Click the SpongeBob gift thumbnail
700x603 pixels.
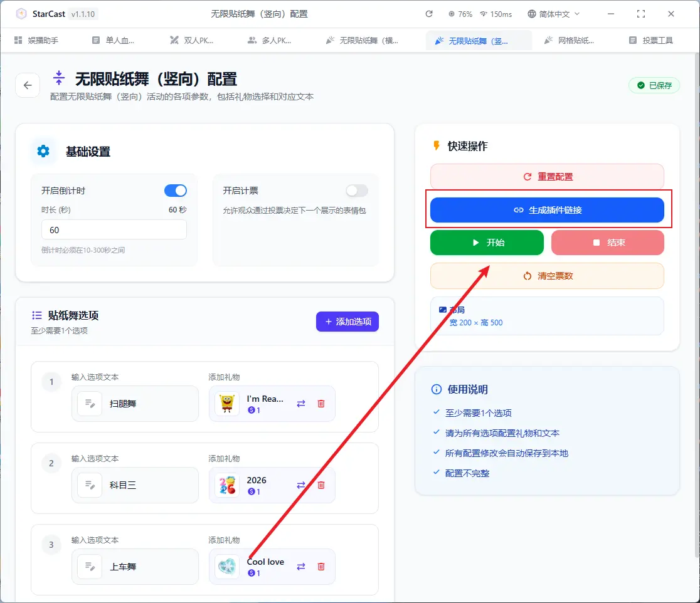point(227,404)
